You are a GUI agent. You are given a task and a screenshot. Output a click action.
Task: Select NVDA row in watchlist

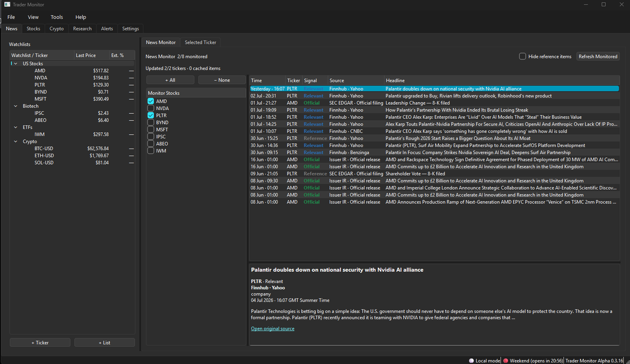click(x=72, y=78)
